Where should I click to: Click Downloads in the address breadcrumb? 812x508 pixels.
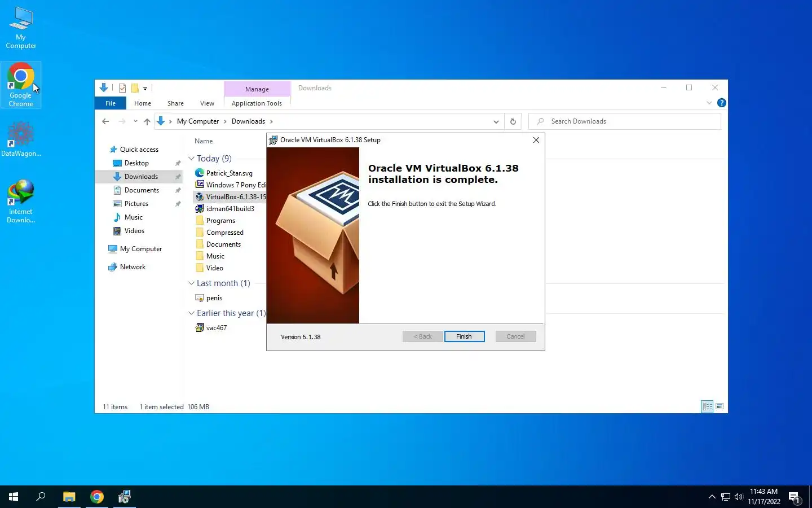pyautogui.click(x=248, y=121)
